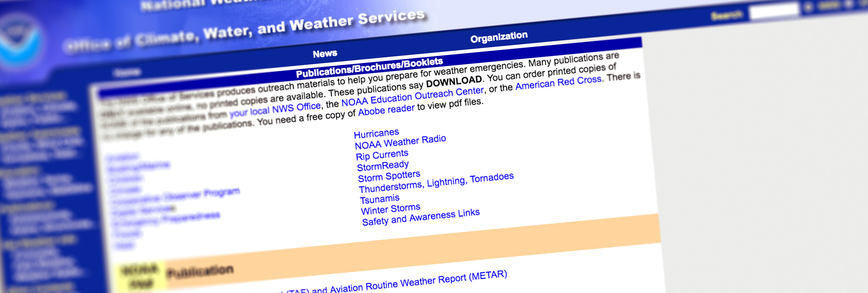
Task: Open Cooperative Observer Program link
Action: click(175, 197)
